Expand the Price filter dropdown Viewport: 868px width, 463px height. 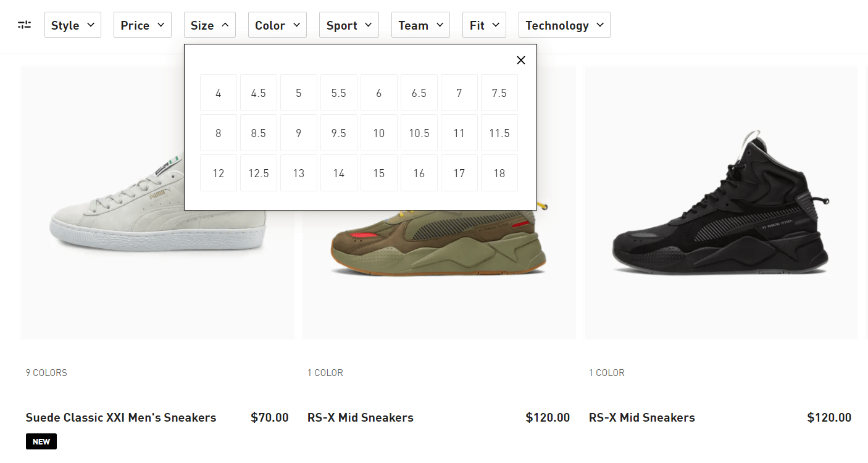[x=142, y=25]
